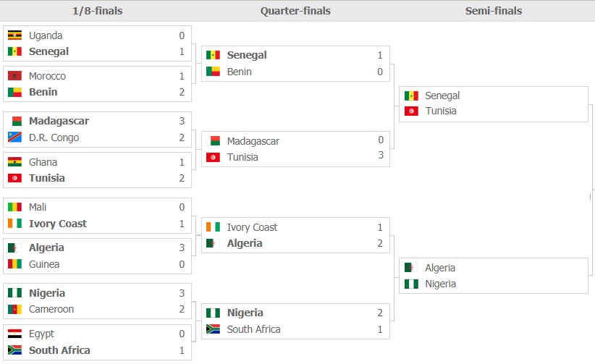Screen dimensions: 595x364
Task: Click the Cameroon flag icon
Action: click(14, 309)
